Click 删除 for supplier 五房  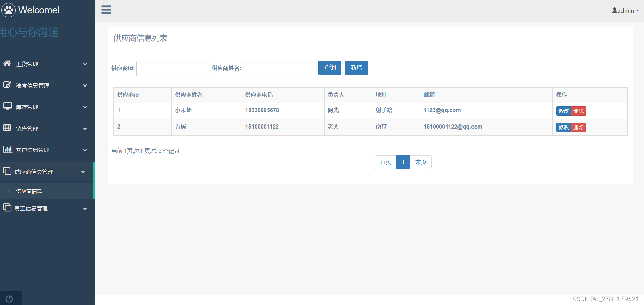pos(578,127)
